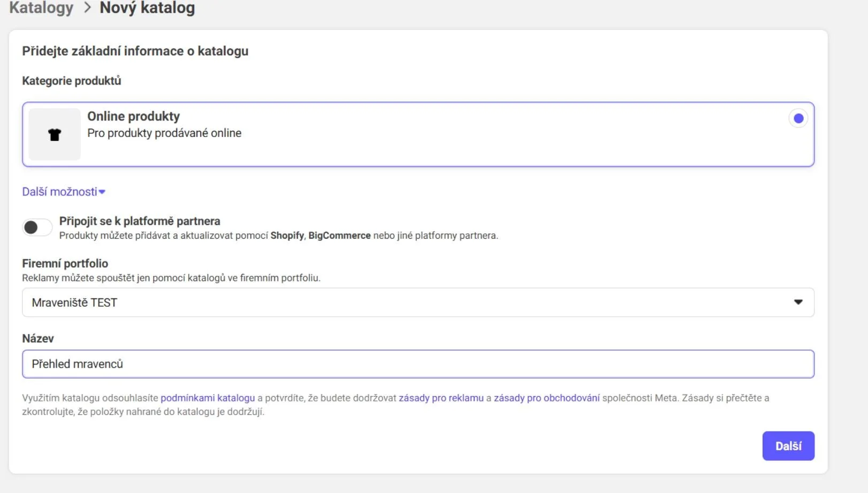Click the Shopify partner name text

pos(287,236)
